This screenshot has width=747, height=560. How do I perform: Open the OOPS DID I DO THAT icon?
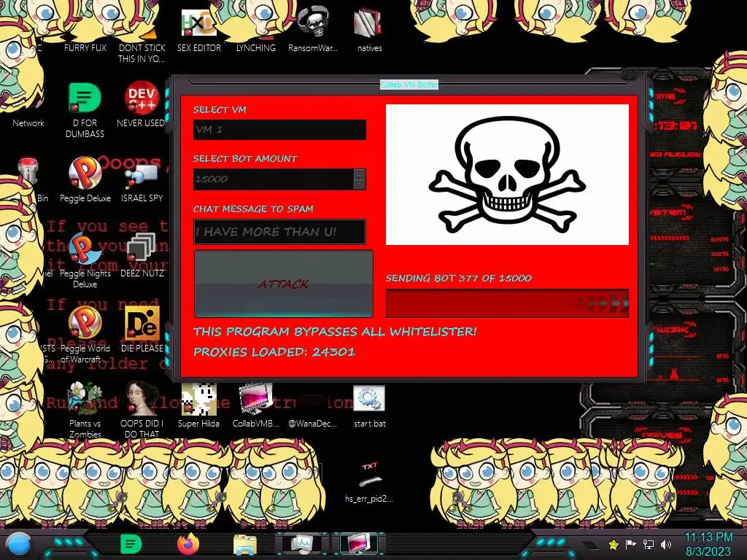142,398
